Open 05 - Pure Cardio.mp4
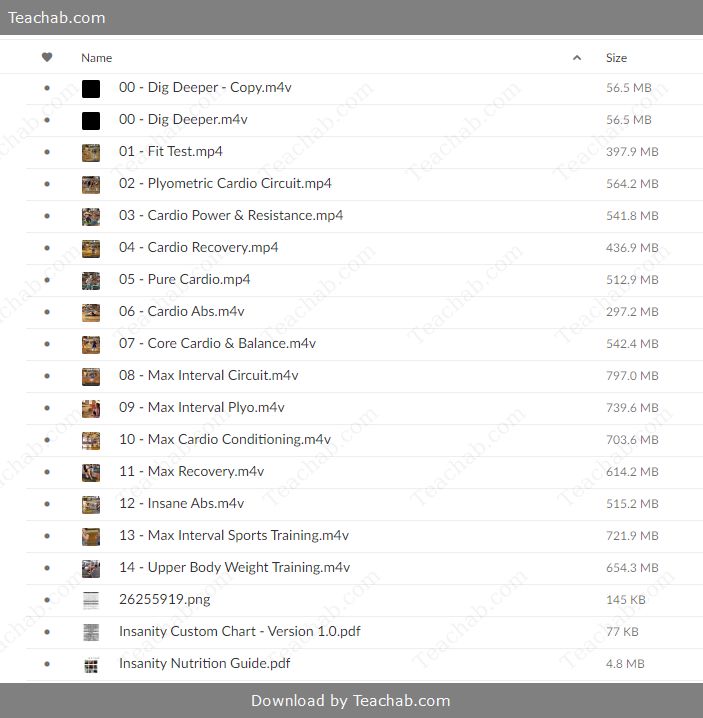This screenshot has width=703, height=718. click(185, 279)
